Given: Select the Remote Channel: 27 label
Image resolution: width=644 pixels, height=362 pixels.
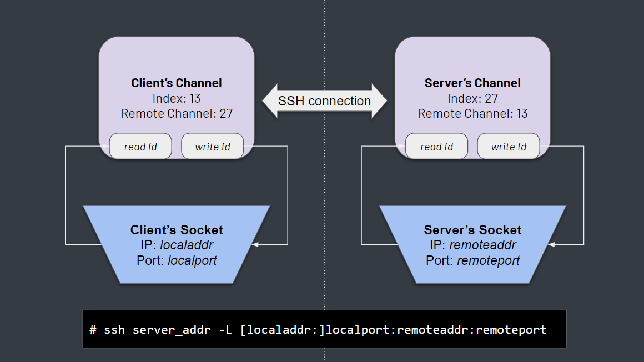Looking at the screenshot, I should (176, 113).
